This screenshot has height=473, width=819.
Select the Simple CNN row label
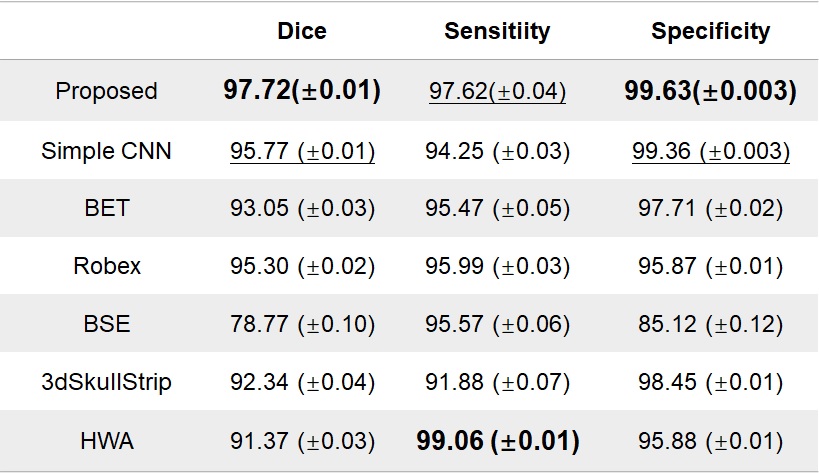click(106, 152)
